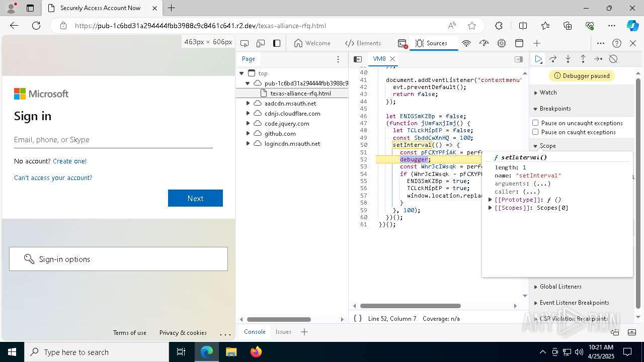Click the Step debugger icon
Image resolution: width=644 pixels, height=362 pixels.
click(x=598, y=59)
